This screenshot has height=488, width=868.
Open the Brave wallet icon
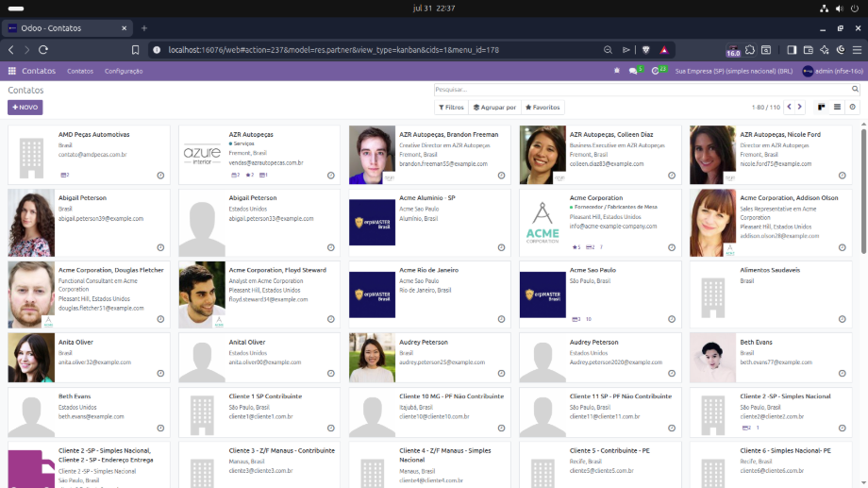[x=809, y=50]
